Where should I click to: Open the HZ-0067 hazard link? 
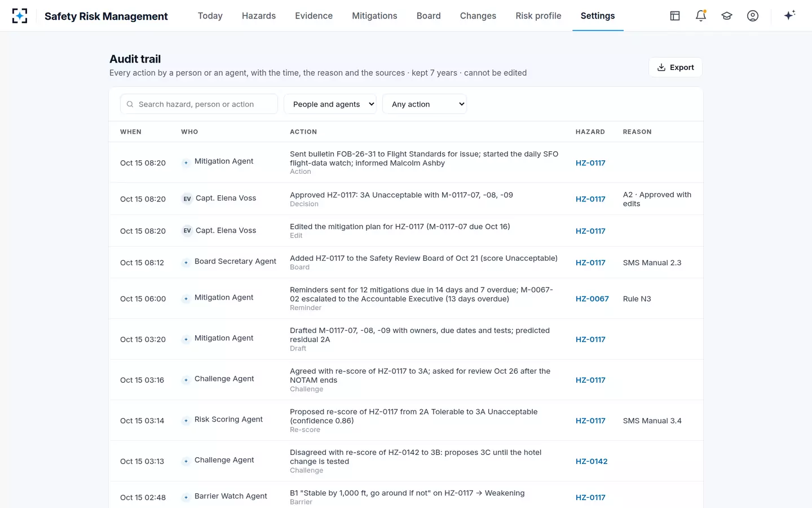pos(592,299)
